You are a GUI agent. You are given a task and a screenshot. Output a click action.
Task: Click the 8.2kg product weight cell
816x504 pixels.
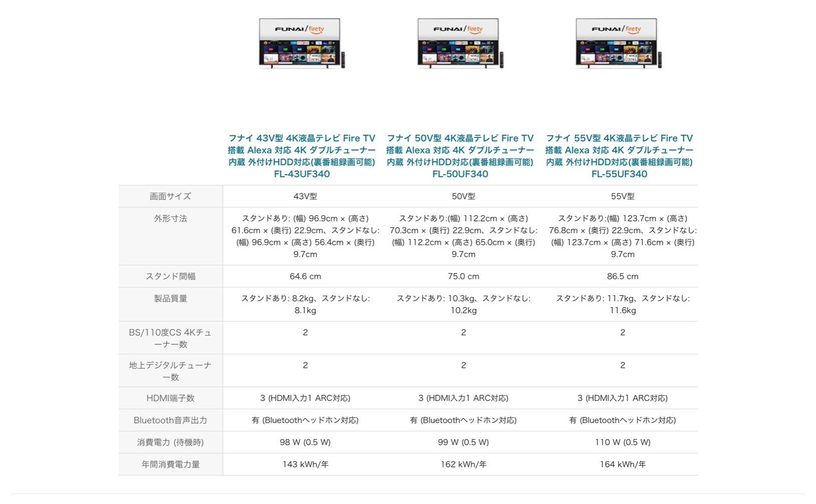(x=305, y=304)
